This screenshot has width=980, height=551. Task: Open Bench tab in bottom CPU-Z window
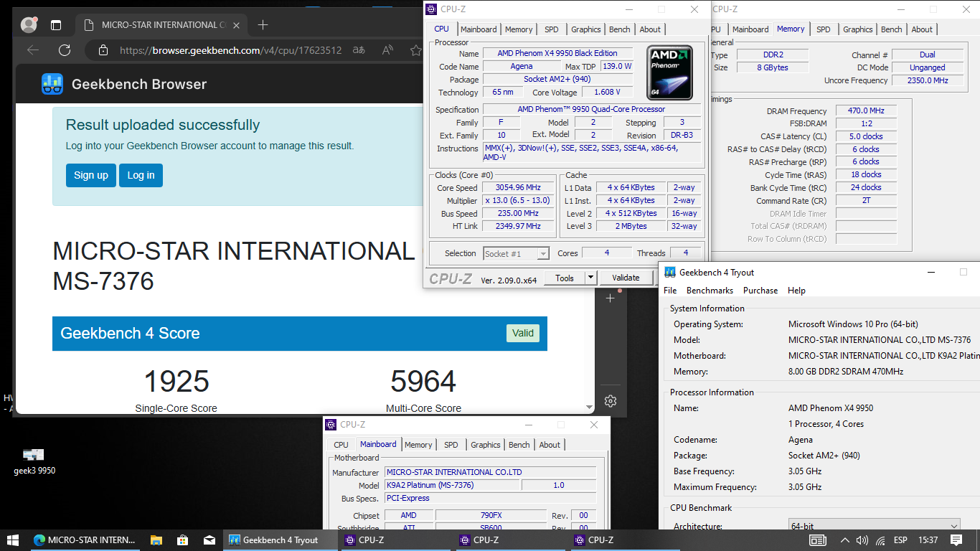519,445
